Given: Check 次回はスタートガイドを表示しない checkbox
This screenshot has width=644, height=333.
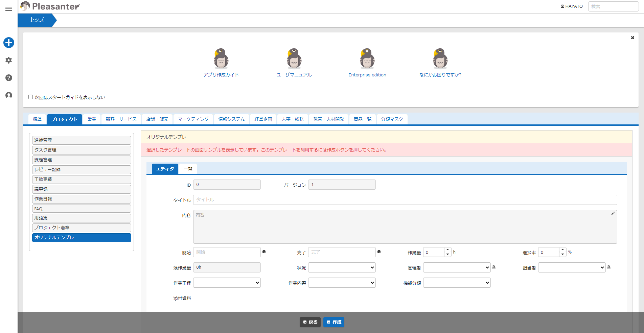Looking at the screenshot, I should point(30,97).
